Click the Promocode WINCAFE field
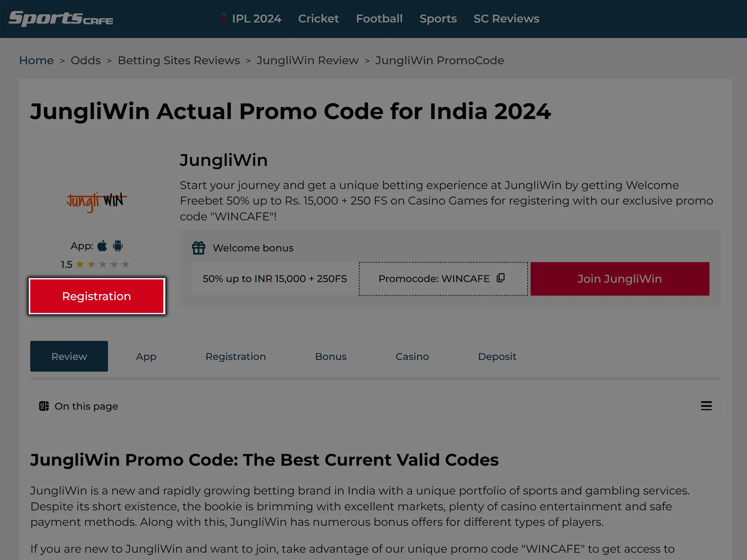Screen dimensions: 747x560 tap(442, 279)
